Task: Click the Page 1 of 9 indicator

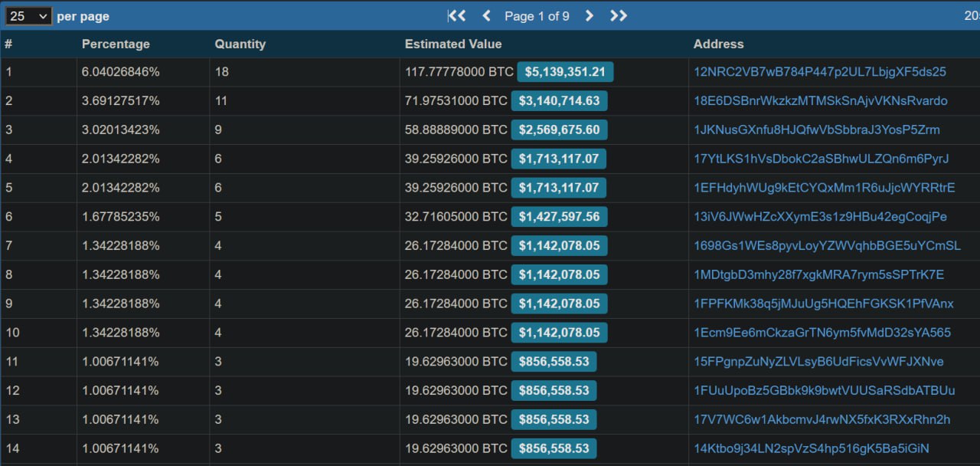Action: pos(537,16)
